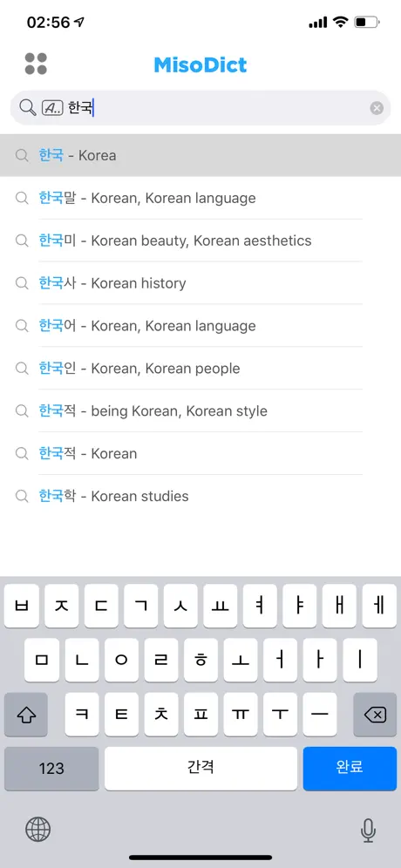
Task: Toggle the shift key on keyboard
Action: pos(26,714)
